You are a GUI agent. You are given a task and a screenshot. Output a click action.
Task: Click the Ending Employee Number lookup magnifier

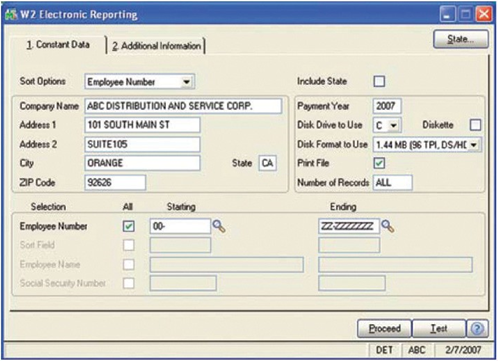click(x=388, y=226)
